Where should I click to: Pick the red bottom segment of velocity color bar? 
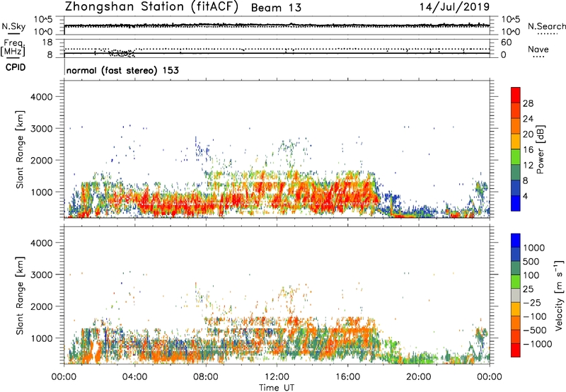516,350
